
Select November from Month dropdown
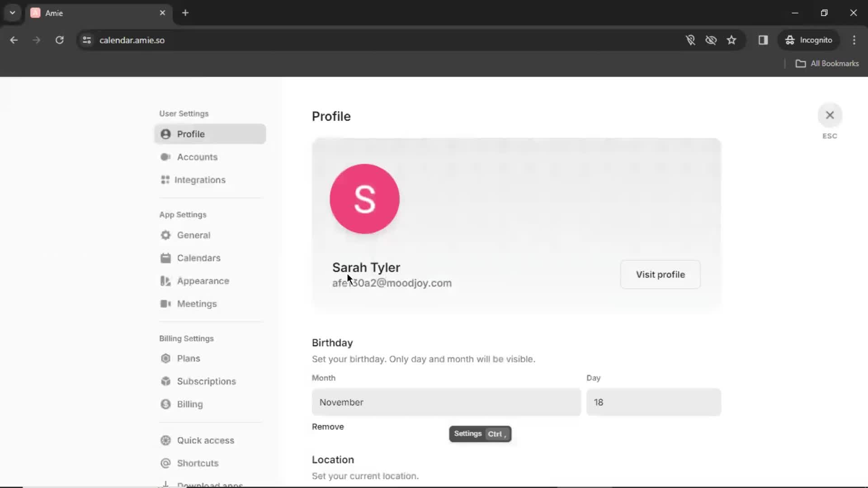[x=446, y=402]
